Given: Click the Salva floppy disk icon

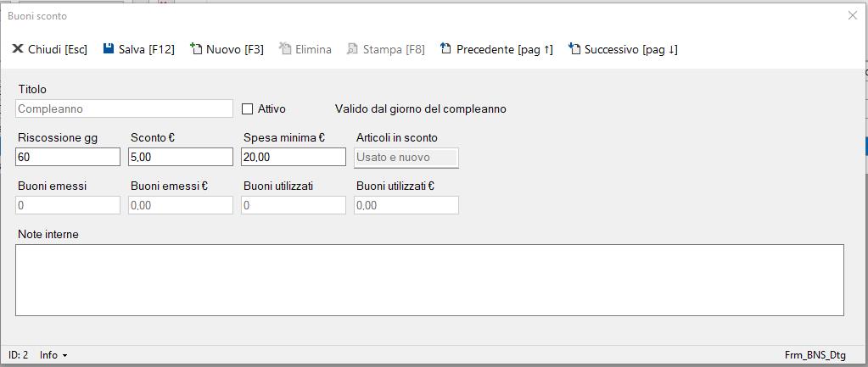Looking at the screenshot, I should [x=109, y=49].
